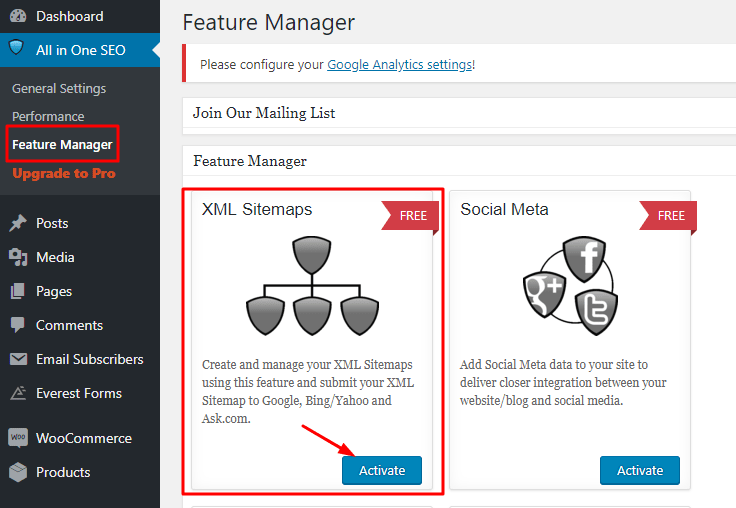Follow the Google Analytics settings link
Screen dimensions: 736x508
coord(399,65)
